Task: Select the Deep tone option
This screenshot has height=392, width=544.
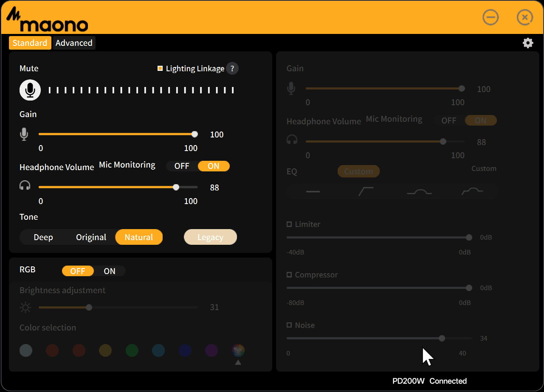Action: [x=43, y=237]
